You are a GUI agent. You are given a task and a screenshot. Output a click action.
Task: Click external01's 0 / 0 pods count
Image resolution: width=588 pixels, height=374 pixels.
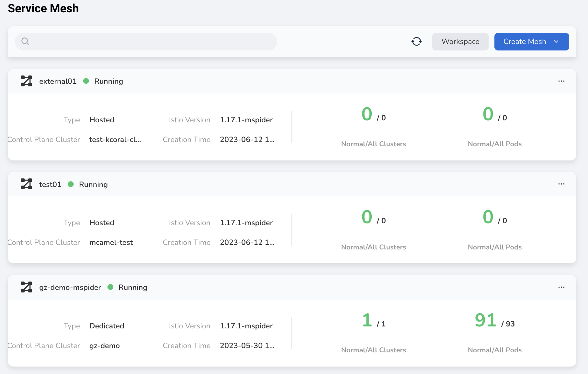tap(495, 114)
